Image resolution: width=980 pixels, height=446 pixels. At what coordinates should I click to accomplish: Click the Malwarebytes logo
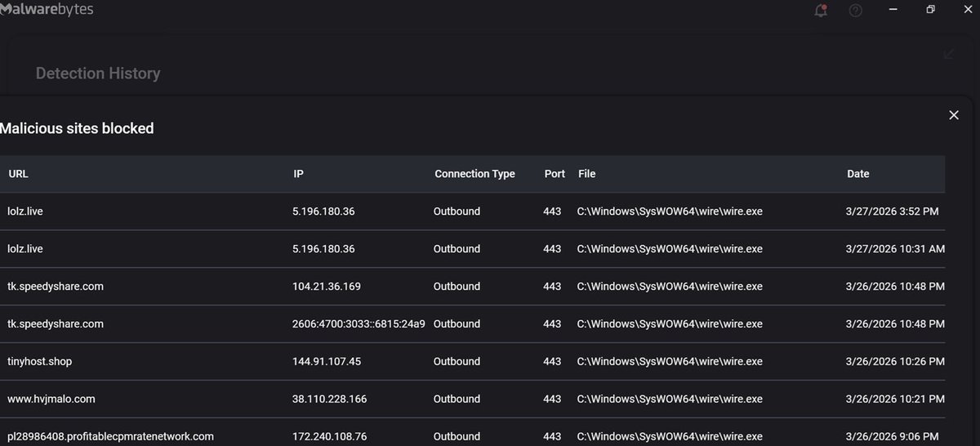click(47, 10)
